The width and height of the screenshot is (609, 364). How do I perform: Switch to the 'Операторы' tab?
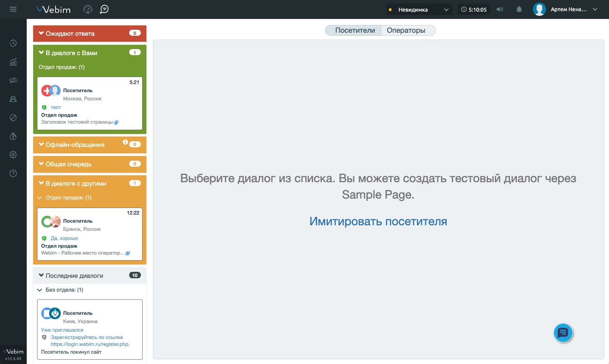tap(406, 31)
